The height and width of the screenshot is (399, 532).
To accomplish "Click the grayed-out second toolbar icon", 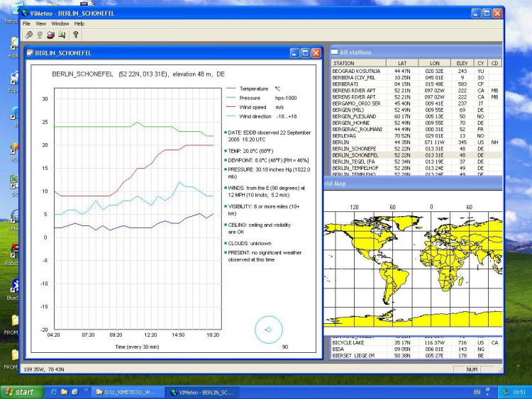I will tap(40, 34).
